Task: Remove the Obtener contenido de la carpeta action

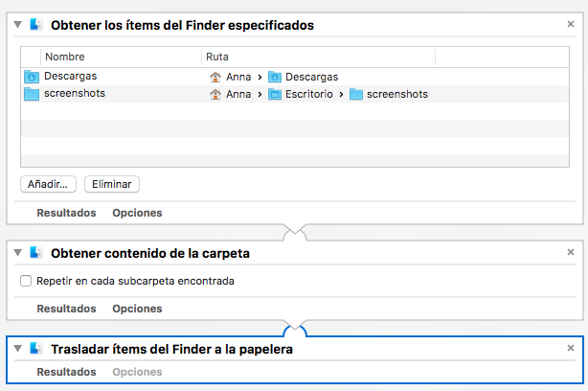Action: click(x=571, y=252)
